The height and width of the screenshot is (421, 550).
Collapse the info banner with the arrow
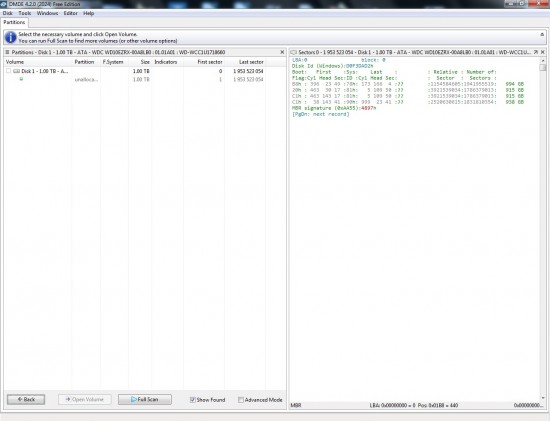[542, 34]
